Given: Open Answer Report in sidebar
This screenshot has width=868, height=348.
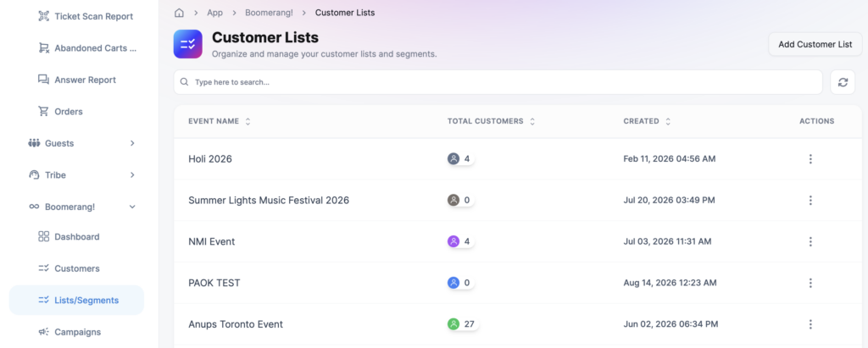Looking at the screenshot, I should click(86, 80).
